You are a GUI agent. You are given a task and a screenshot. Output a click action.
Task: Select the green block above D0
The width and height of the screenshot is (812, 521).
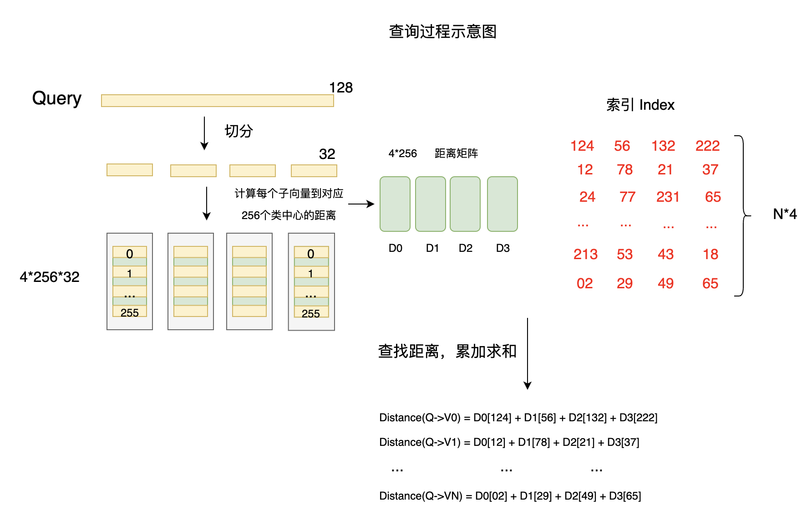coord(395,204)
